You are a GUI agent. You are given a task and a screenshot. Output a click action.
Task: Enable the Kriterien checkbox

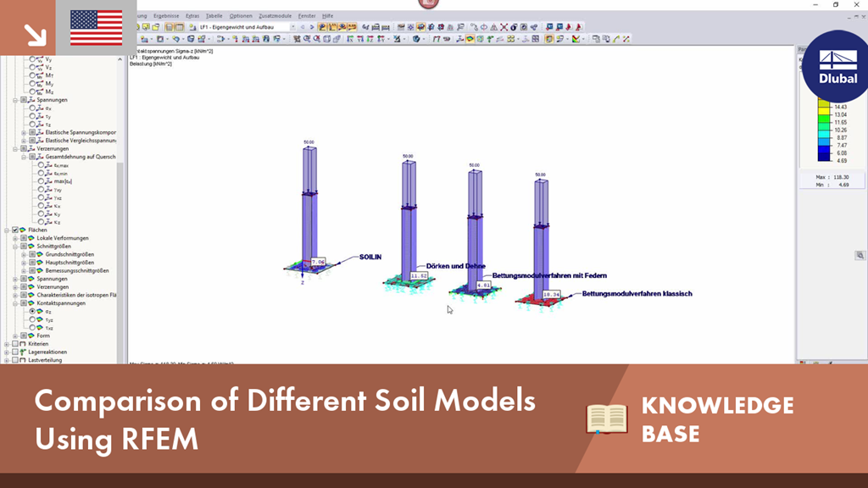[x=15, y=344]
